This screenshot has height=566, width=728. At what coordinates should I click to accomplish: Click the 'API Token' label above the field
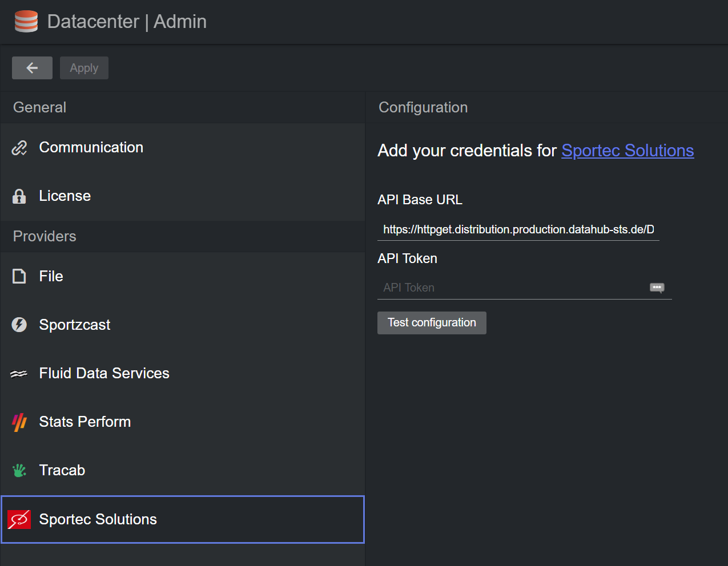(x=407, y=258)
